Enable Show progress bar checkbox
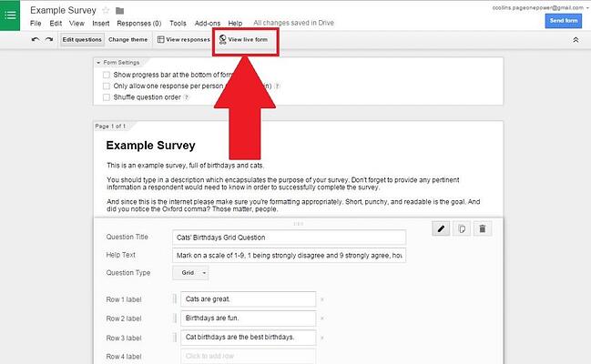 107,75
